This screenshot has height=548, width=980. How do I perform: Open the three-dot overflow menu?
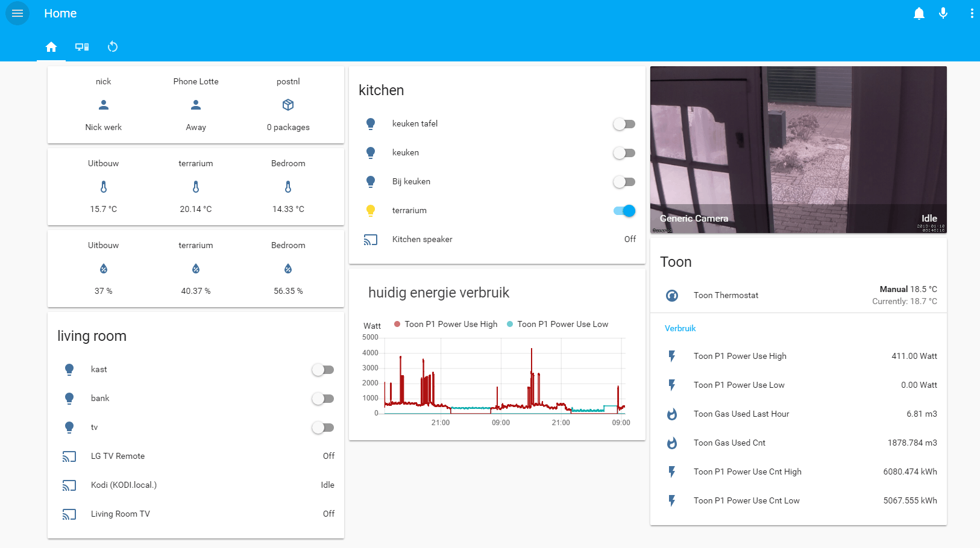point(972,13)
